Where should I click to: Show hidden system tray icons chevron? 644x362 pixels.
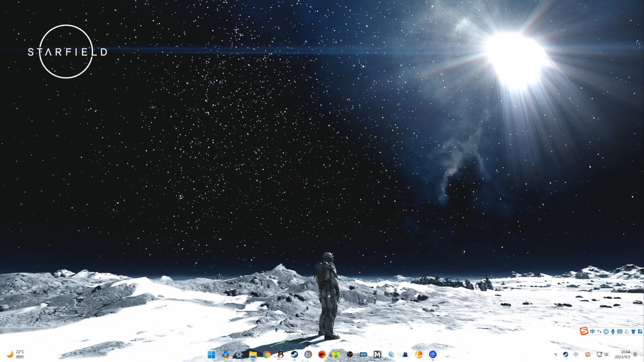point(555,355)
